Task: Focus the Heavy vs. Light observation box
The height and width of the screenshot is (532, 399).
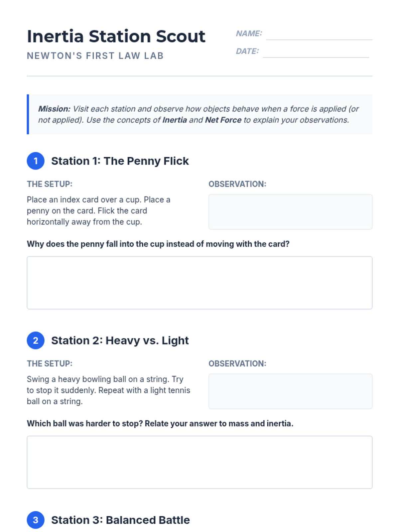Action: pos(290,391)
